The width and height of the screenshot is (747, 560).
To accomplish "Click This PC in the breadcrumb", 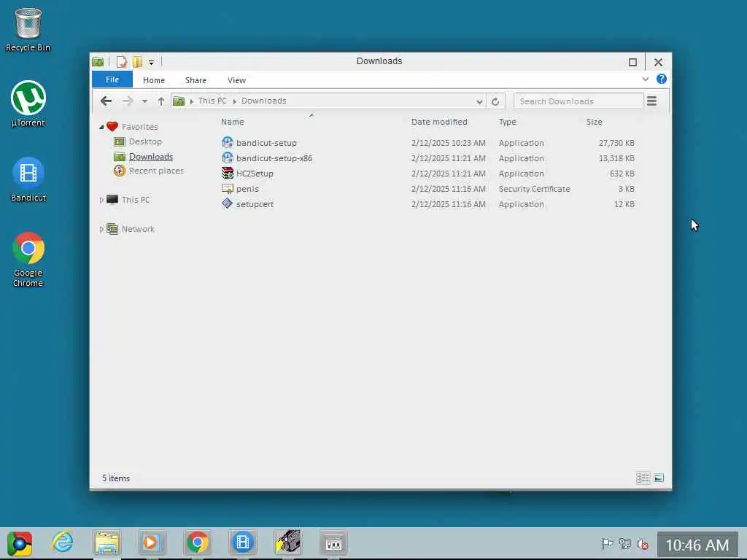I will [212, 101].
